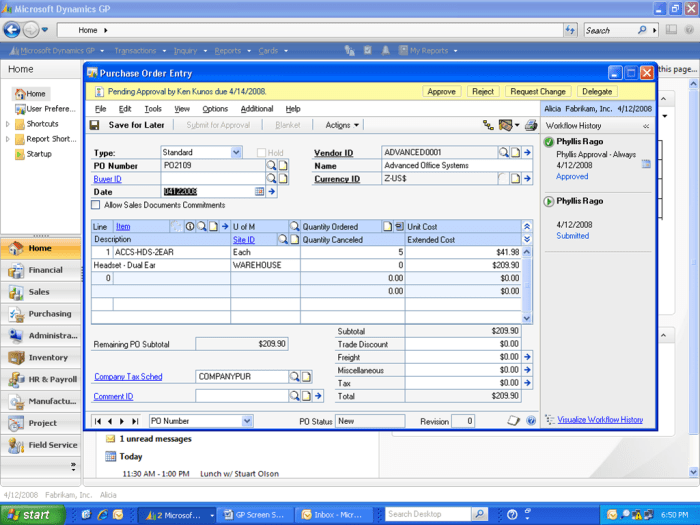Click the help icon at window bottom

531,421
